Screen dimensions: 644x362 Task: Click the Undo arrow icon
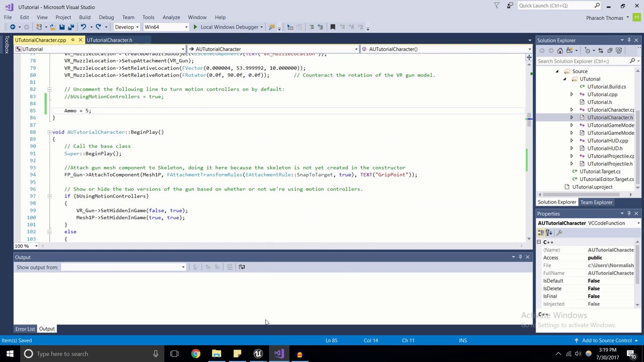(83, 27)
